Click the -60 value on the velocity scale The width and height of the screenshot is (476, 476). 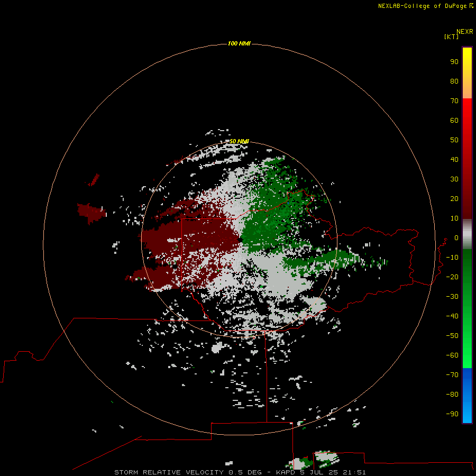pyautogui.click(x=452, y=355)
